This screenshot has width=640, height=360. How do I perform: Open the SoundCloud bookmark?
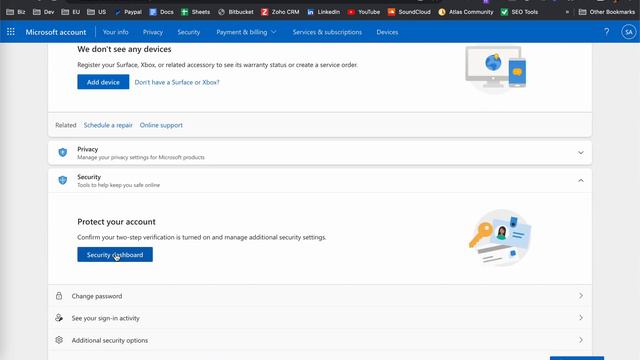(409, 12)
